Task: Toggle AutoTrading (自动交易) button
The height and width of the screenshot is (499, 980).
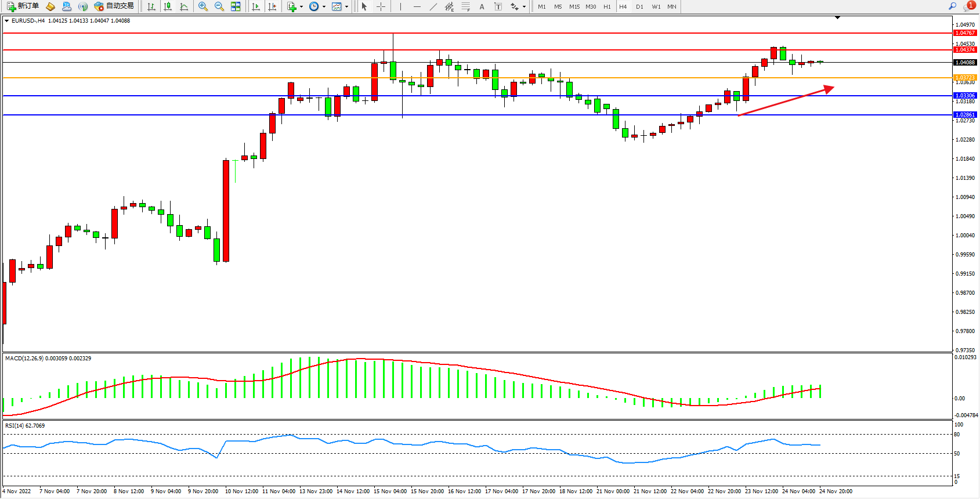Action: coord(114,6)
